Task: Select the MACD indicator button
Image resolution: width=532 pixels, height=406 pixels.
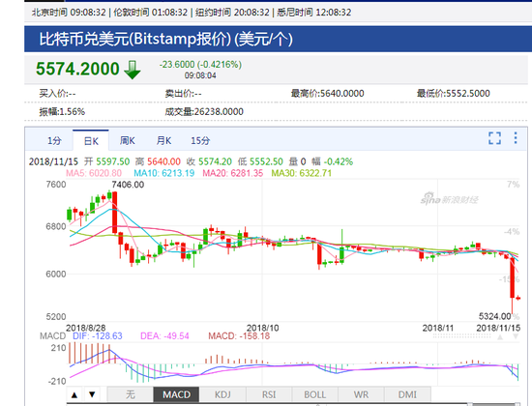Action: click(176, 394)
